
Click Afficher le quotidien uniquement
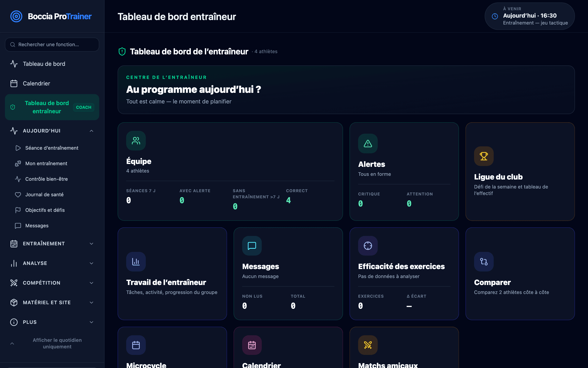click(x=52, y=343)
